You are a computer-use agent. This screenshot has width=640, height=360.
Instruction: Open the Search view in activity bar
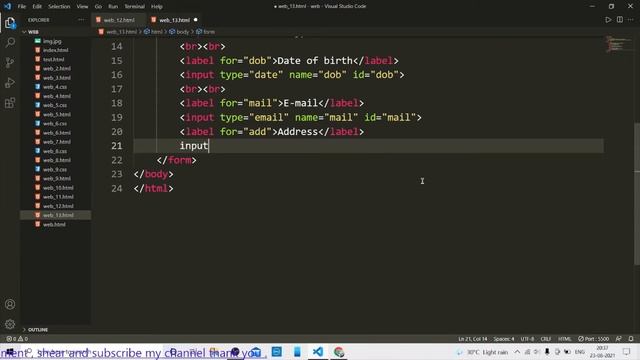(x=10, y=42)
